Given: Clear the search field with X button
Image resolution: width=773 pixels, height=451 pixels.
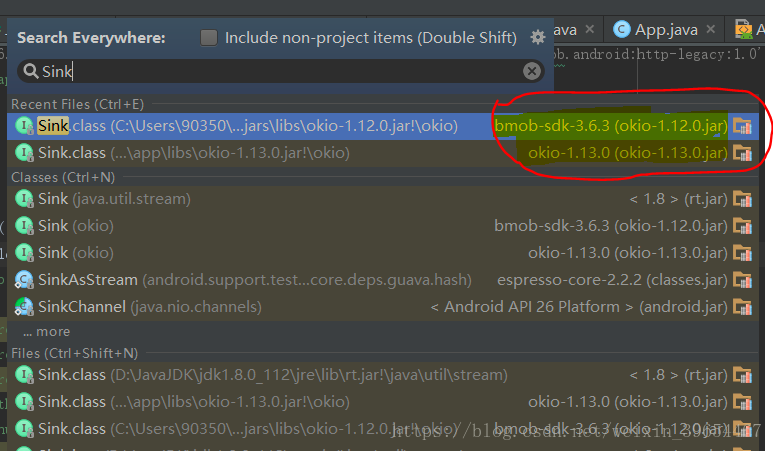Looking at the screenshot, I should [531, 71].
